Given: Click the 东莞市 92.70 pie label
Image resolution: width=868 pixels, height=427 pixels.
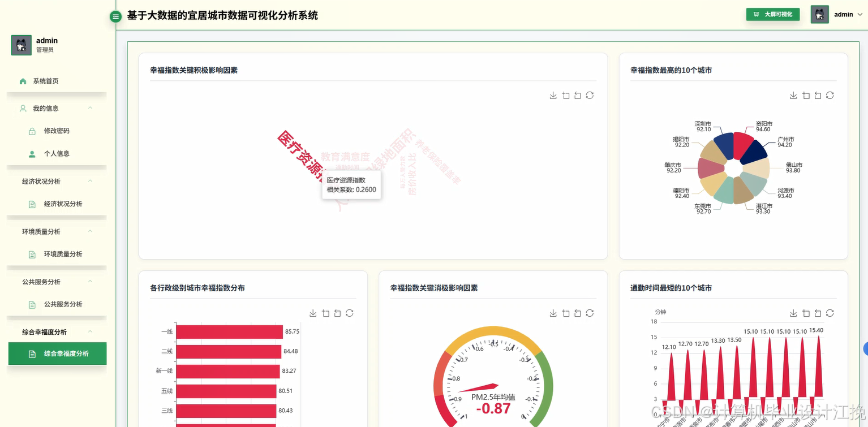Looking at the screenshot, I should [703, 209].
